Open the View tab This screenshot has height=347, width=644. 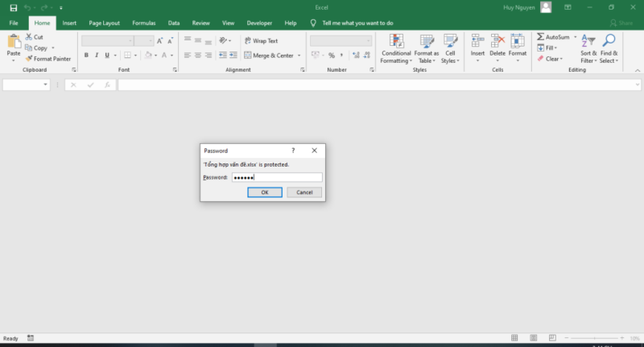(228, 23)
